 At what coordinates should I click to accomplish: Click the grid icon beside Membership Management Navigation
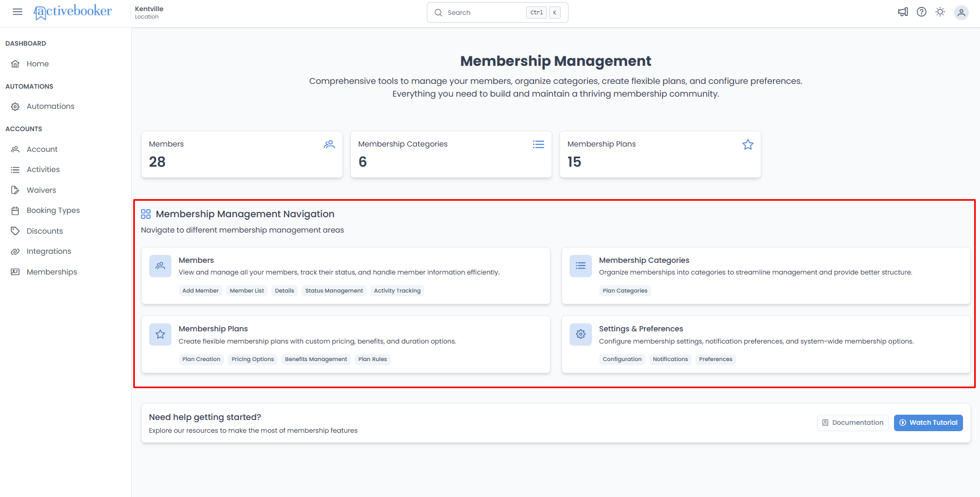(146, 214)
